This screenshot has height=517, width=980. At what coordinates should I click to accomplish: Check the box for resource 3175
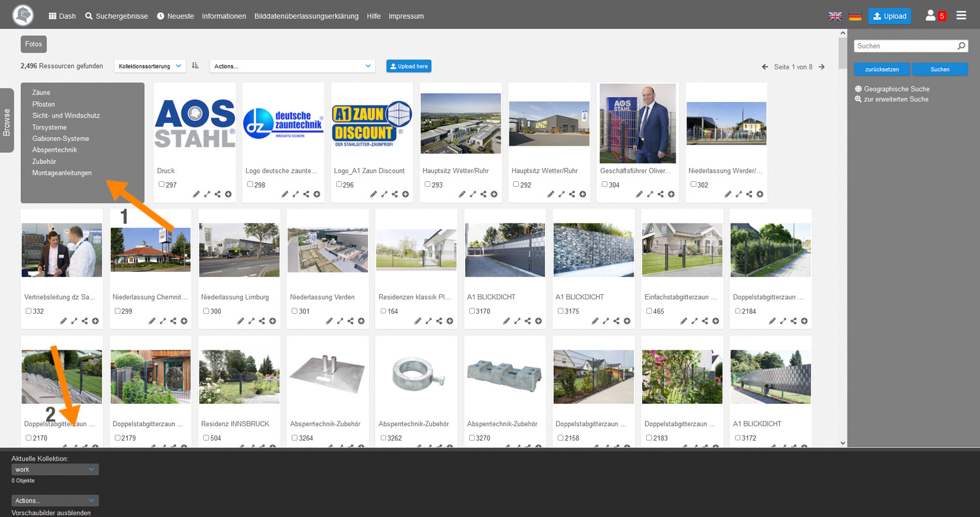(561, 311)
